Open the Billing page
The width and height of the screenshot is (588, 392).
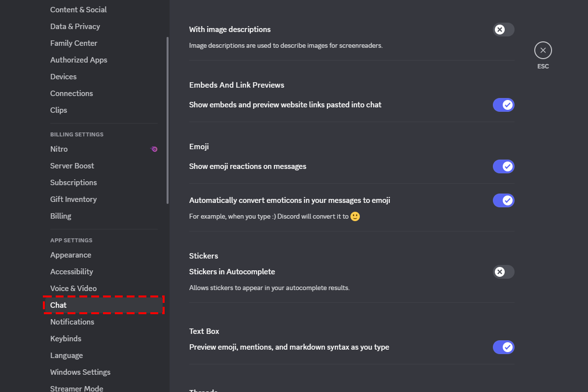pyautogui.click(x=61, y=216)
